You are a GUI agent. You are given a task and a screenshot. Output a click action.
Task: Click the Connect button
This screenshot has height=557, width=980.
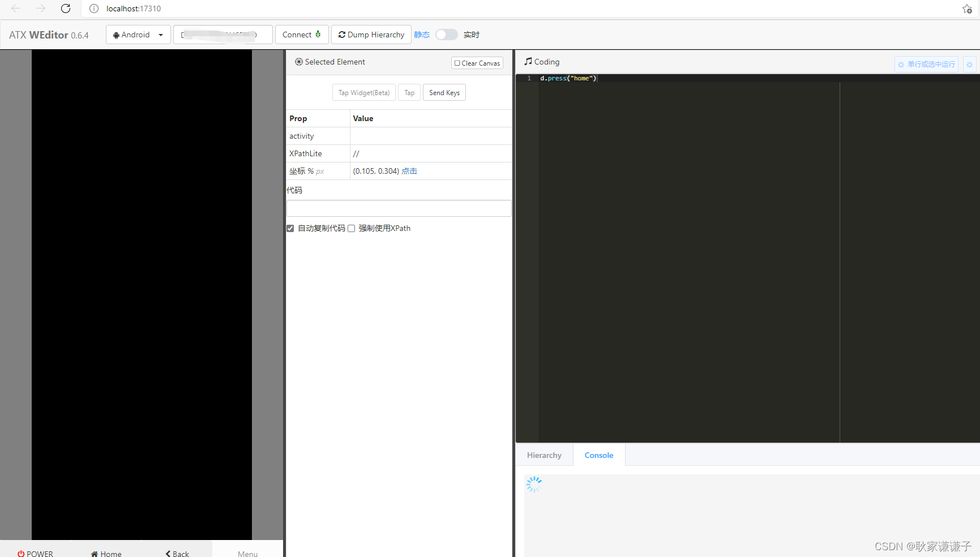point(301,35)
